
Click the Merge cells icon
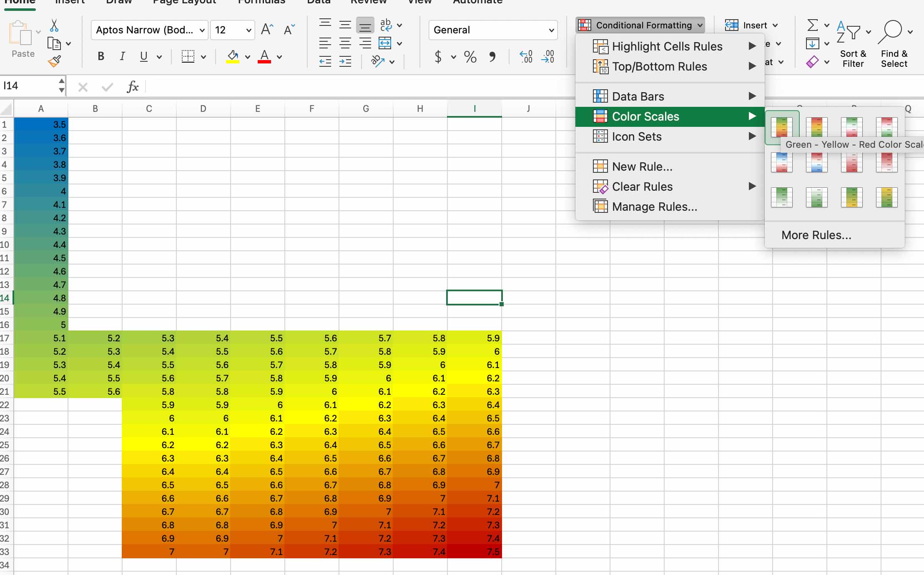(x=385, y=43)
